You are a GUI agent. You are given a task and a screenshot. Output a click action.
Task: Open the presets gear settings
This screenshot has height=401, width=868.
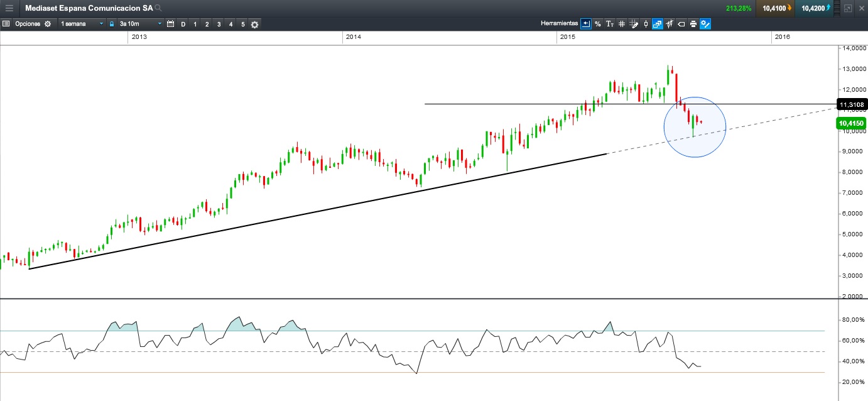click(254, 24)
